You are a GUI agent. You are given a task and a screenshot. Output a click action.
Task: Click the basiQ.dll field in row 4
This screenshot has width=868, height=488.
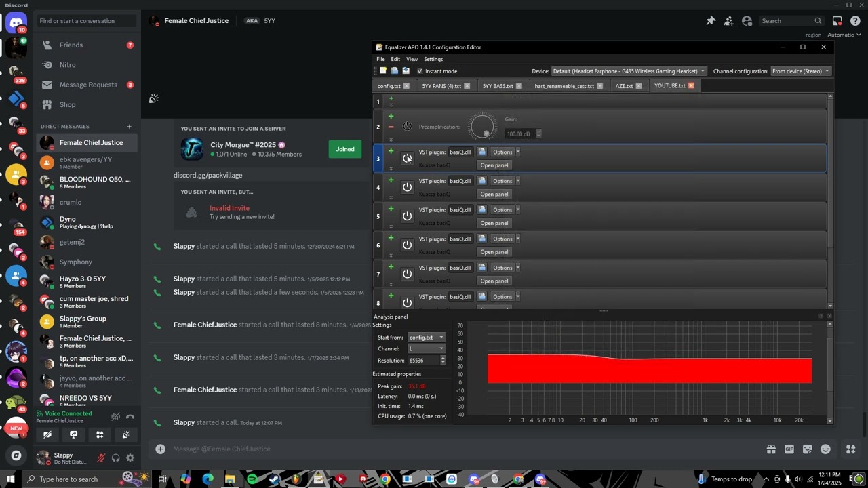coord(460,181)
